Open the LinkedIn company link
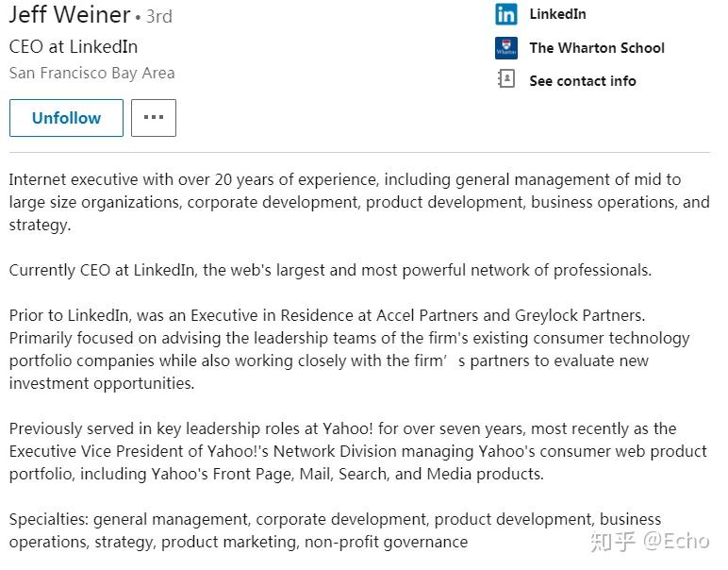 (x=557, y=14)
